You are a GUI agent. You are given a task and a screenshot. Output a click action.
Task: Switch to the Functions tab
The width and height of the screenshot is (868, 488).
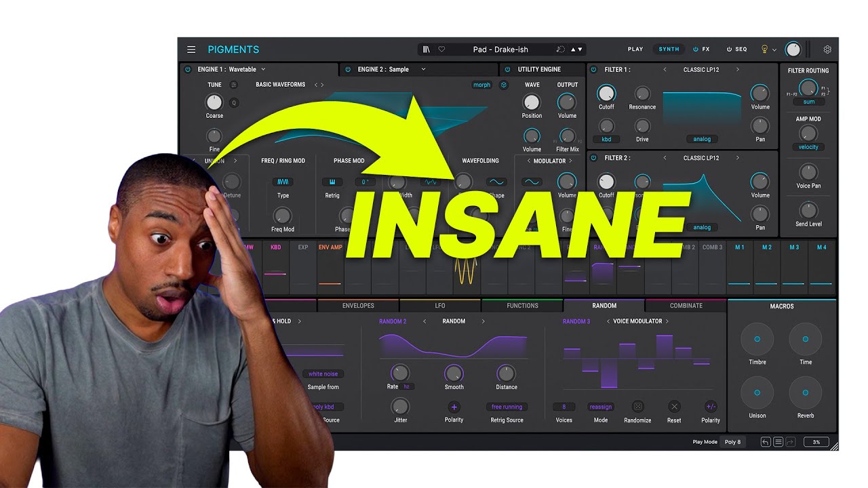(x=522, y=306)
